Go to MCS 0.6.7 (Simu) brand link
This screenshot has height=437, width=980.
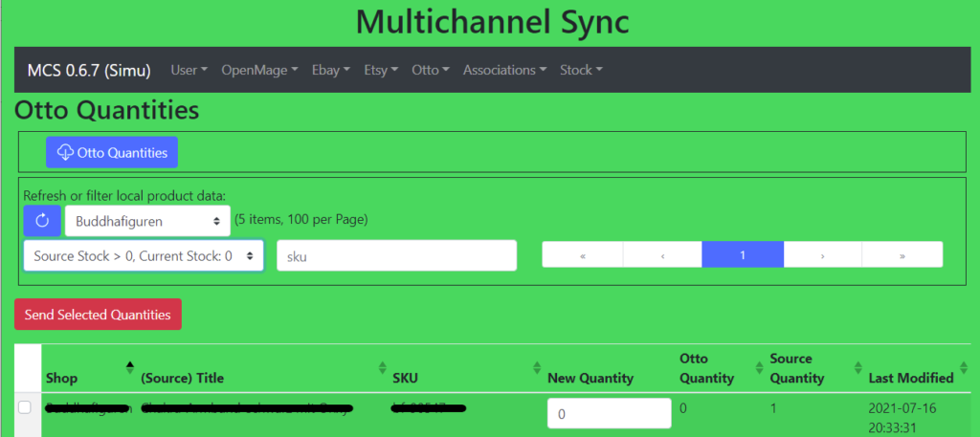click(89, 70)
